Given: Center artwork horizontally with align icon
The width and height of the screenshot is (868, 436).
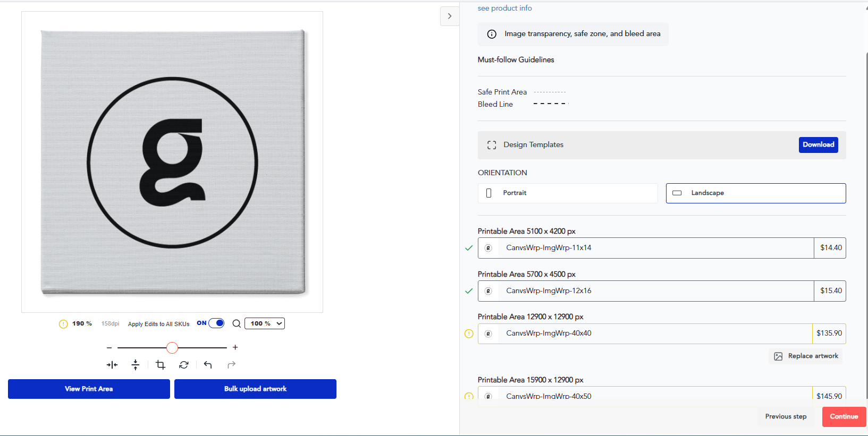Looking at the screenshot, I should click(x=112, y=365).
